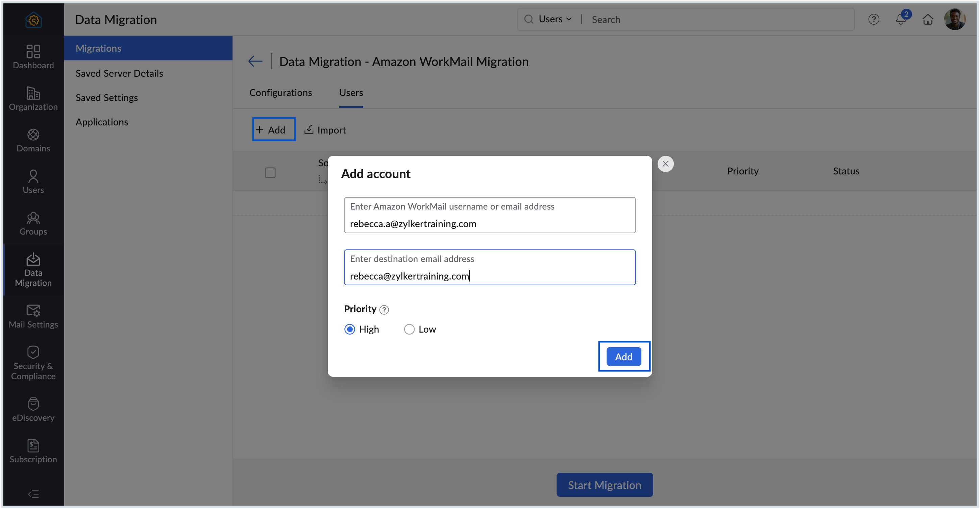Select the Organization sidebar icon
Screen dimensions: 980x509
(33, 99)
